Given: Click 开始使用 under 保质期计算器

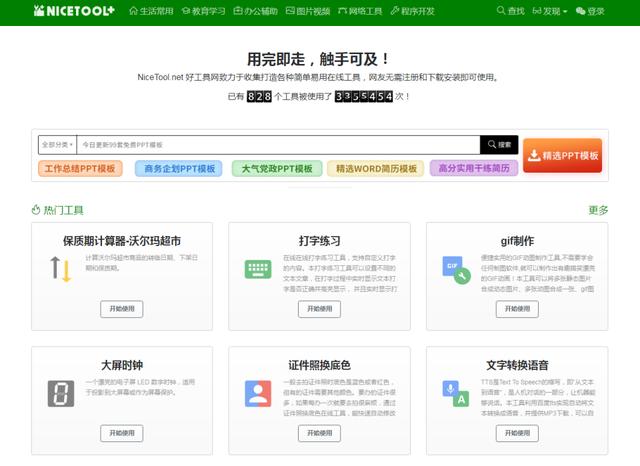Looking at the screenshot, I should (x=122, y=309).
